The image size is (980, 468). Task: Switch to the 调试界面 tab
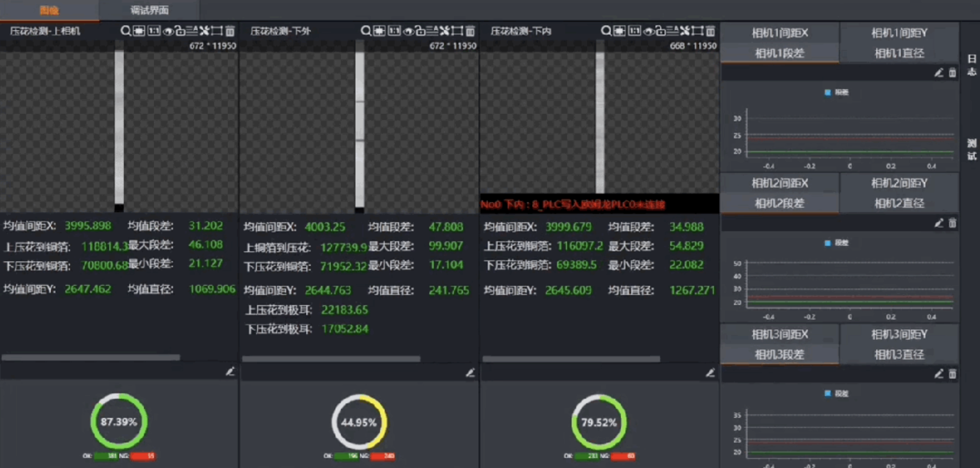pyautogui.click(x=149, y=10)
